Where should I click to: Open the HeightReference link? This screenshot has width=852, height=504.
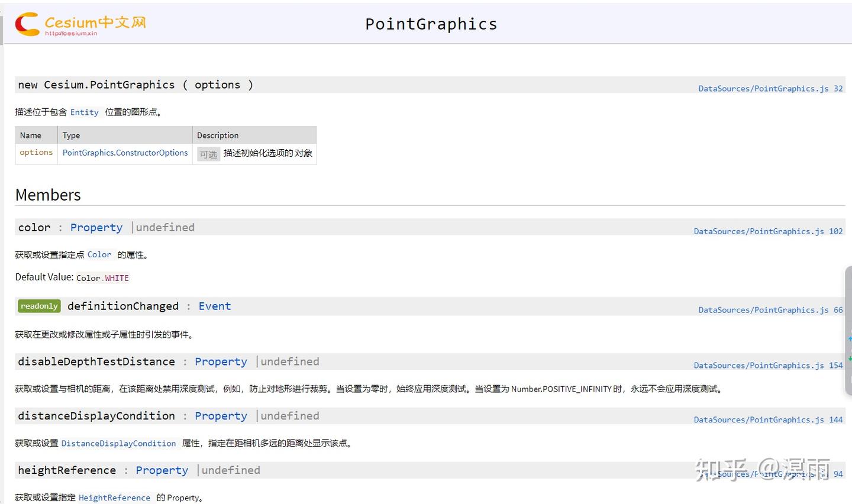tap(114, 498)
